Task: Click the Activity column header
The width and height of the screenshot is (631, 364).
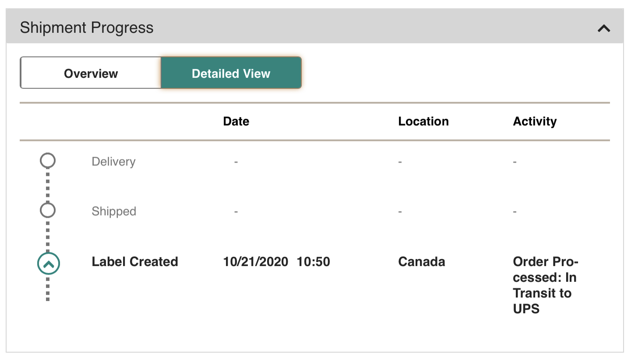Action: pos(535,121)
